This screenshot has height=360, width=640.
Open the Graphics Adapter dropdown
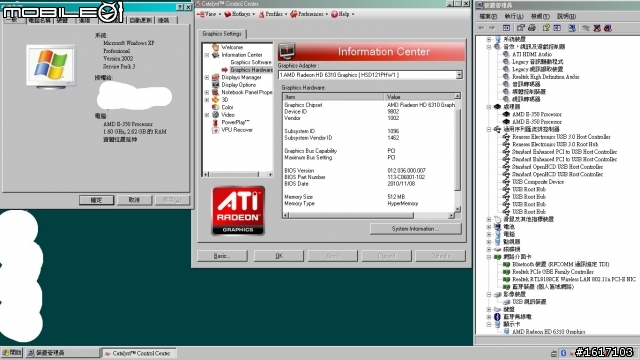459,75
